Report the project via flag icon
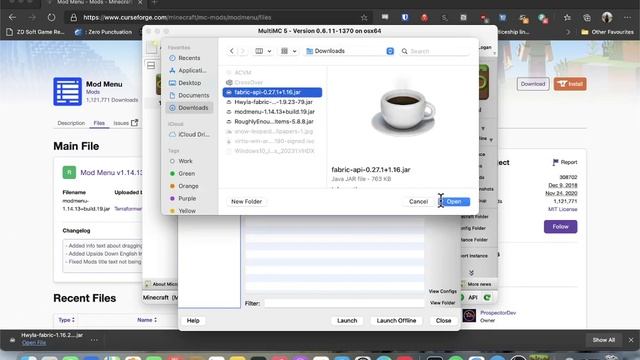The width and height of the screenshot is (640, 360). pyautogui.click(x=564, y=162)
